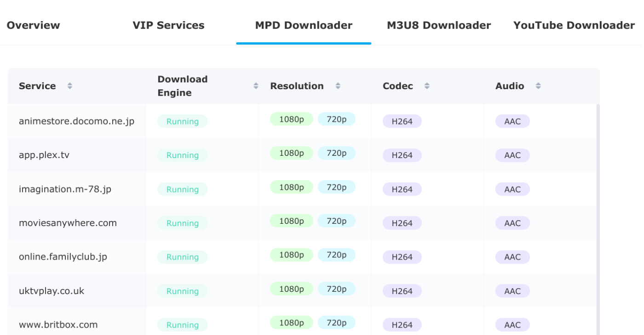Select app.plex.tv service name
644x335 pixels.
tap(44, 155)
